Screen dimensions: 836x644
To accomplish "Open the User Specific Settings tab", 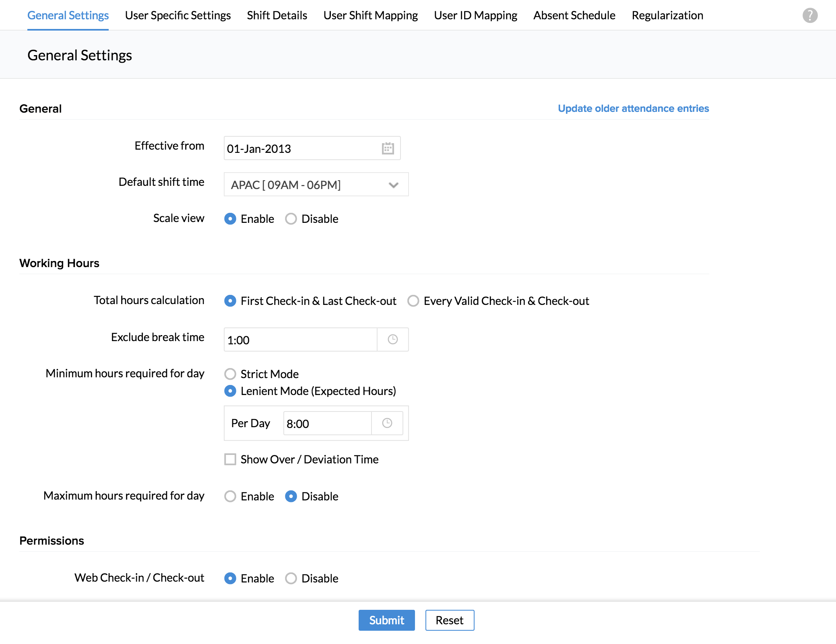I will (178, 15).
